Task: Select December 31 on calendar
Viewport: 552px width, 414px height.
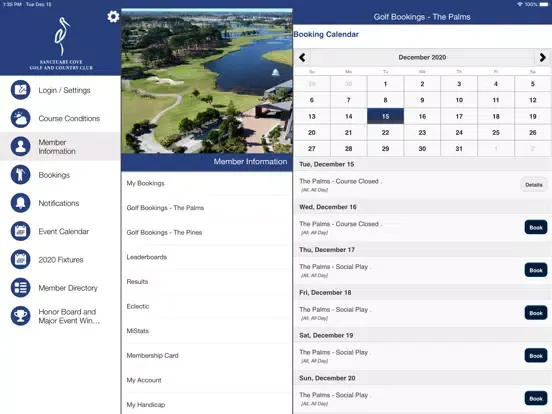Action: [x=459, y=149]
